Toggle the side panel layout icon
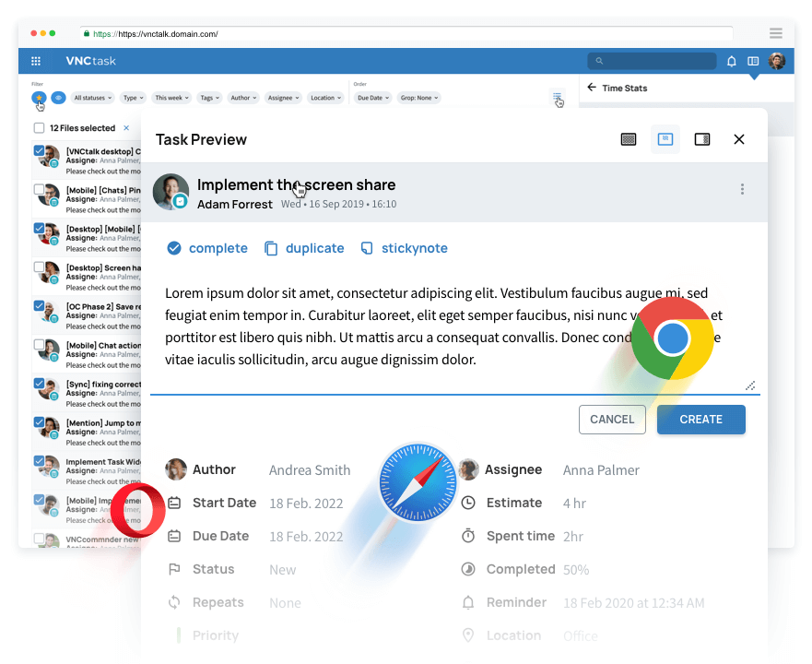This screenshot has width=812, height=664. pyautogui.click(x=753, y=61)
